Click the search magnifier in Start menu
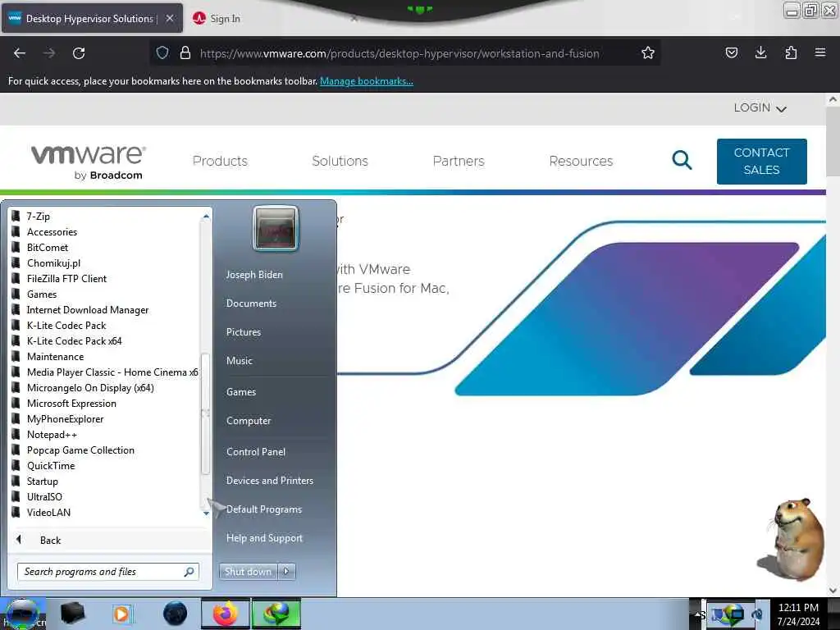 (189, 572)
